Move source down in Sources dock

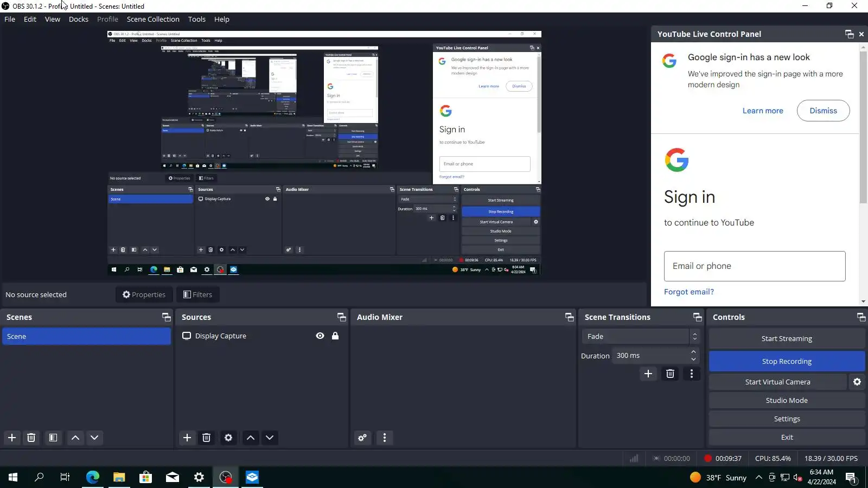pos(270,438)
